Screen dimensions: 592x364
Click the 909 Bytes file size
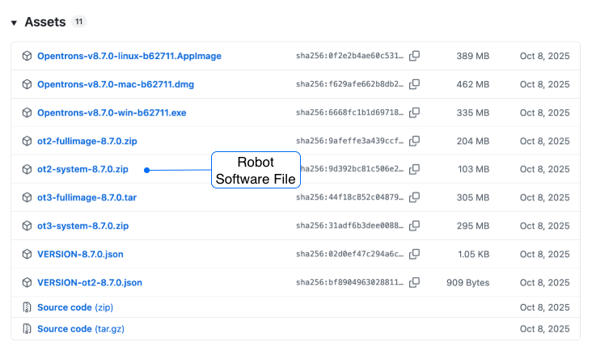pyautogui.click(x=467, y=282)
